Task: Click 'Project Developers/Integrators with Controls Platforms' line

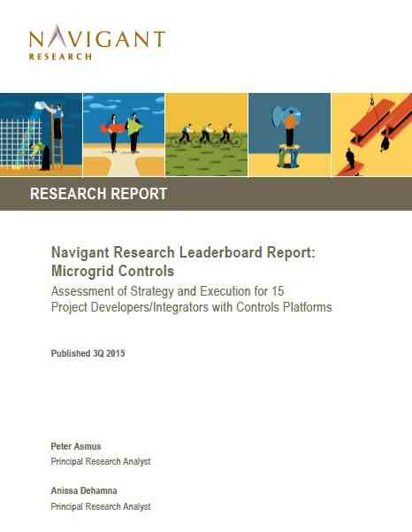Action: click(x=192, y=307)
